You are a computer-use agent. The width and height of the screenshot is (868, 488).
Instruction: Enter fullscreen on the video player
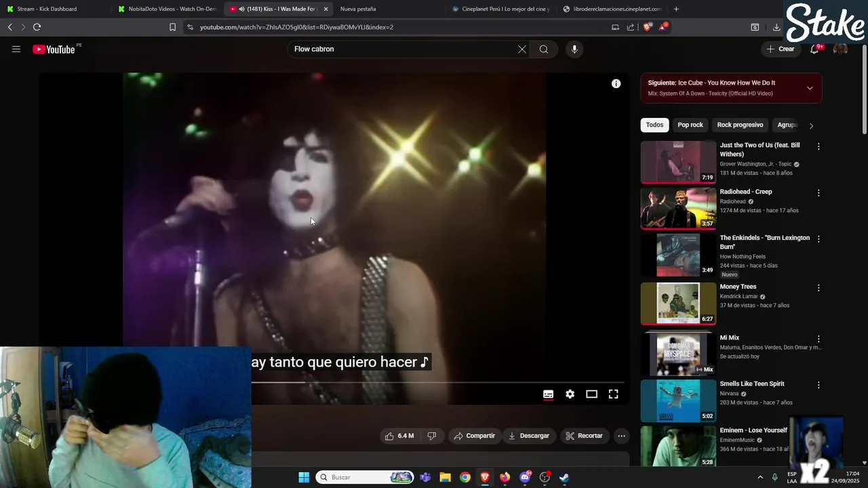[x=614, y=394]
